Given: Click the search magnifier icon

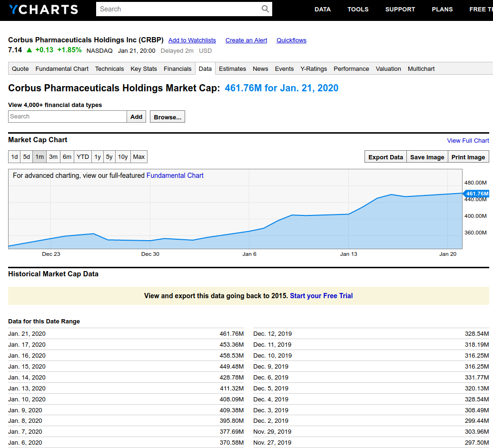Looking at the screenshot, I should click(265, 9).
